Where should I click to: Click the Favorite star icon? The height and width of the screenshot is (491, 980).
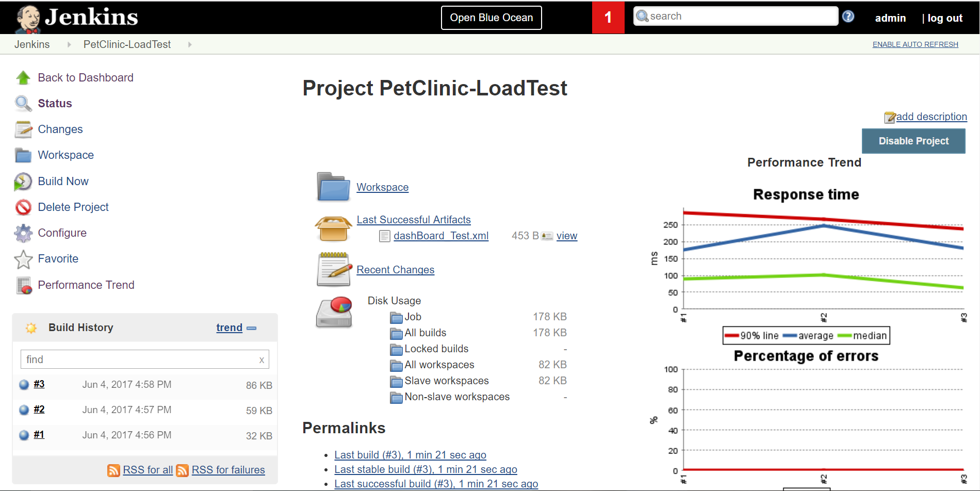point(23,259)
